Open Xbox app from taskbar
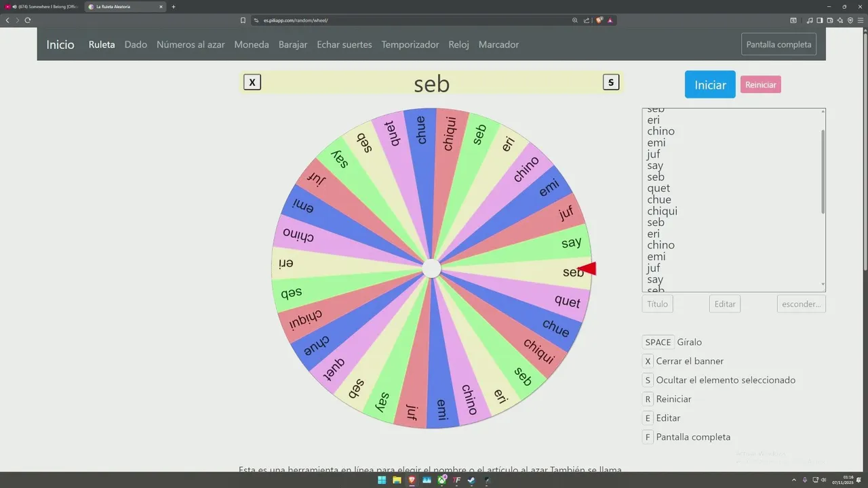This screenshot has width=868, height=488. pos(442,481)
